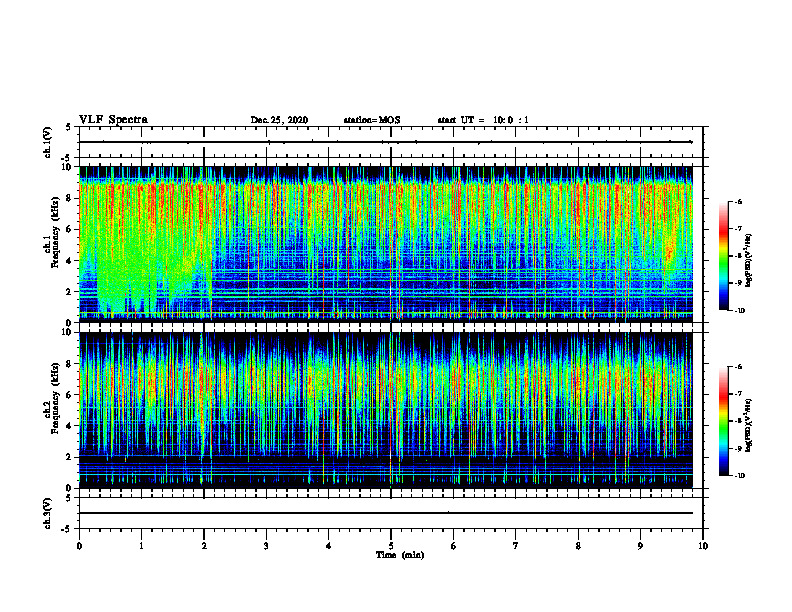Click the "Time (min)" axis title

coord(400,555)
